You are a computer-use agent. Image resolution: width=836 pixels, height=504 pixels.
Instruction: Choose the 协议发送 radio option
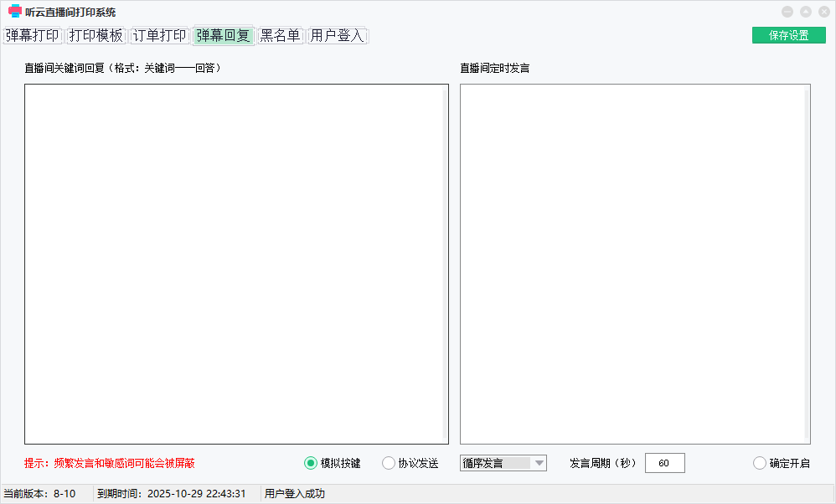point(389,463)
